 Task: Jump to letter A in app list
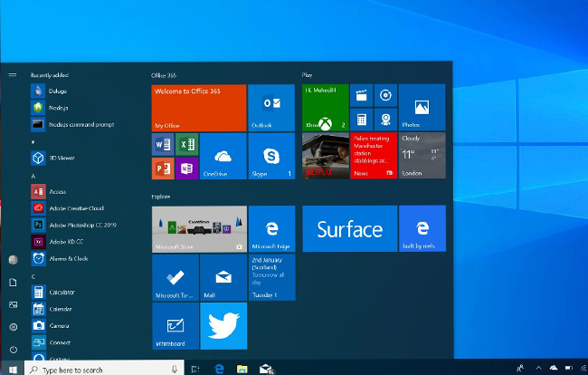coord(33,176)
